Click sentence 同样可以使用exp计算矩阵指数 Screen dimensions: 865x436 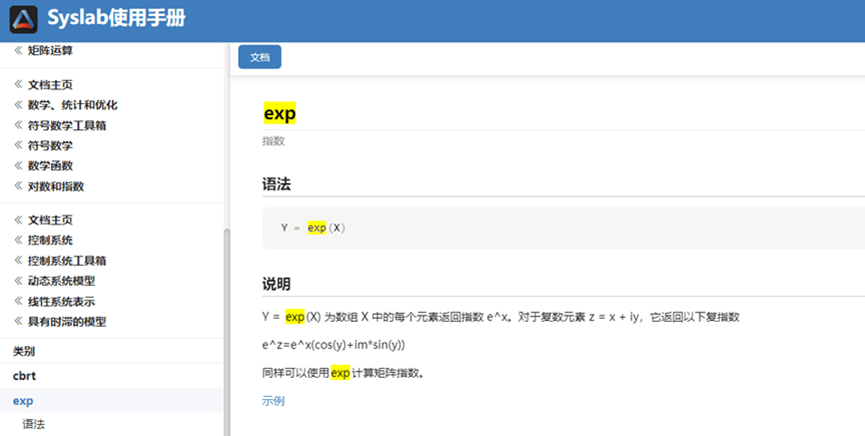(x=344, y=373)
